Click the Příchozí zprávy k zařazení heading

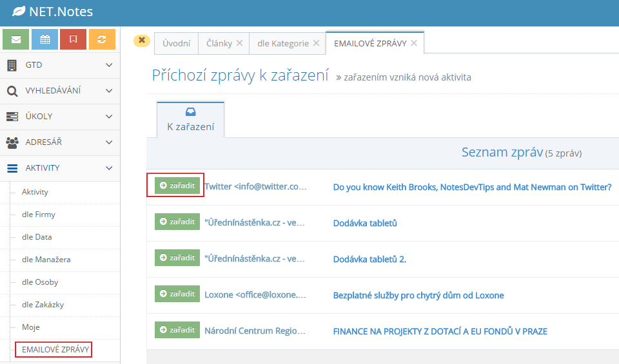pyautogui.click(x=240, y=75)
